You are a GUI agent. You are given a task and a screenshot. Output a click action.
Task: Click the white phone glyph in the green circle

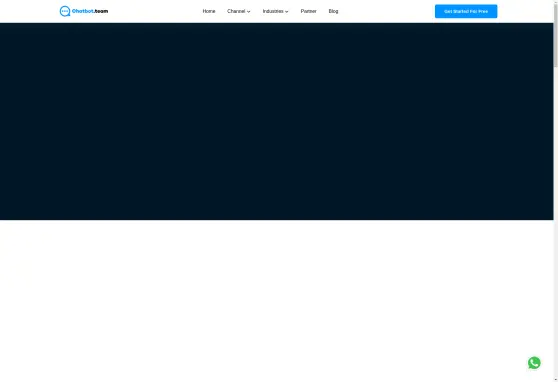click(x=534, y=363)
